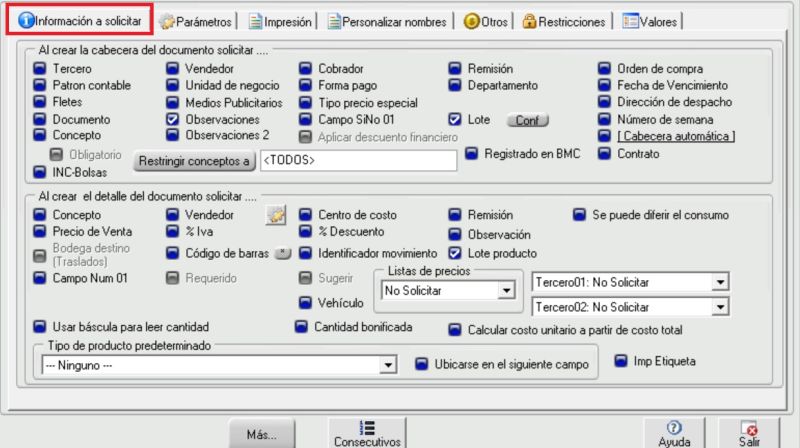800x448 pixels.
Task: Open the Parámetros tab with gear icon
Action: click(x=197, y=21)
